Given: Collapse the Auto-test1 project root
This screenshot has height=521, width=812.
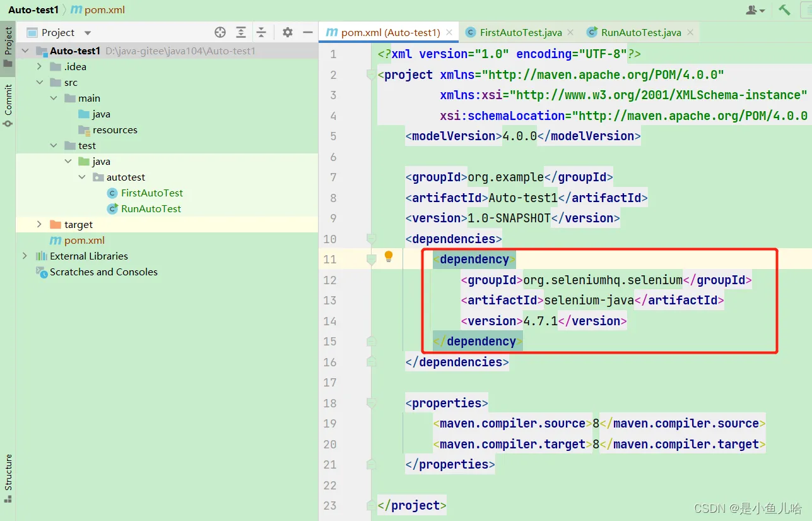Looking at the screenshot, I should coord(25,51).
